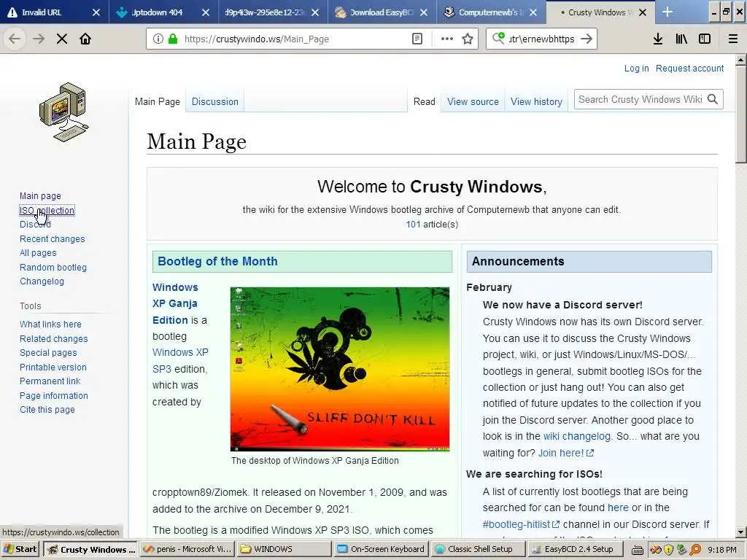Open a new tab with the plus button
The width and height of the screenshot is (747, 560).
(667, 12)
